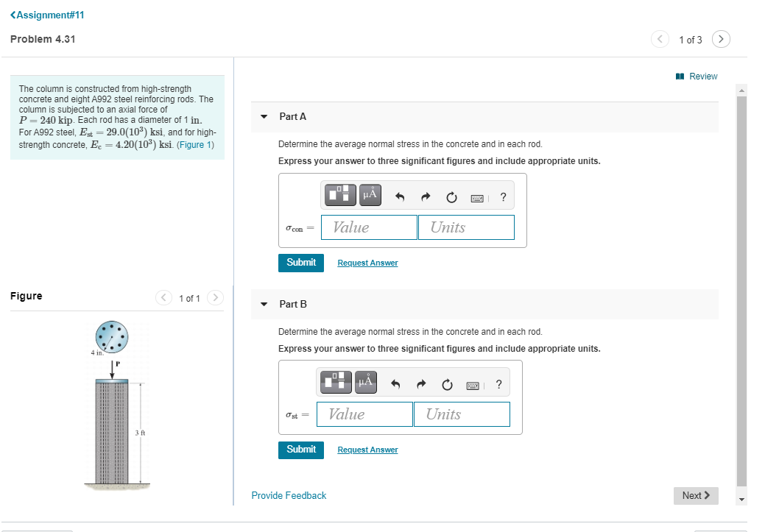Click the column figure image

[117, 405]
